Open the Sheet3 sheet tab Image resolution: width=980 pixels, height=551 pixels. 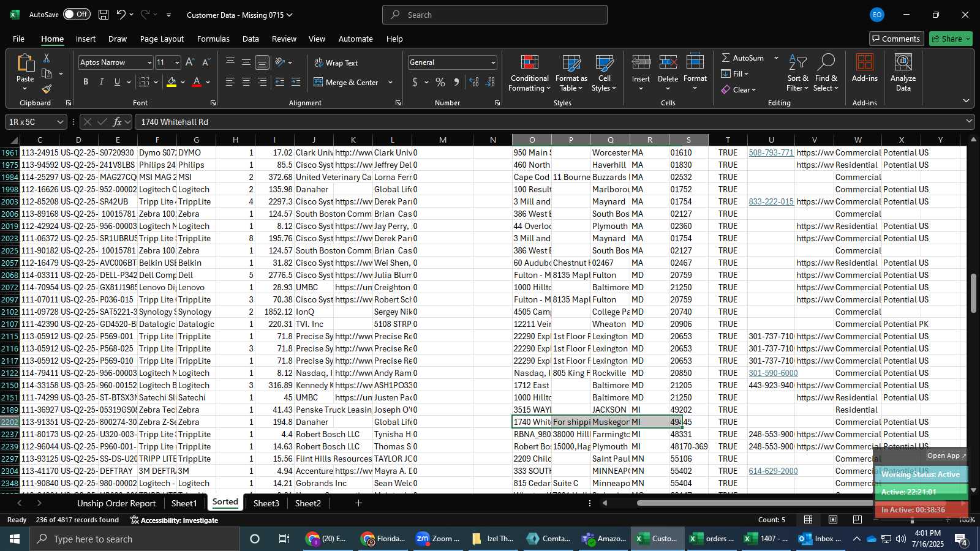point(266,503)
